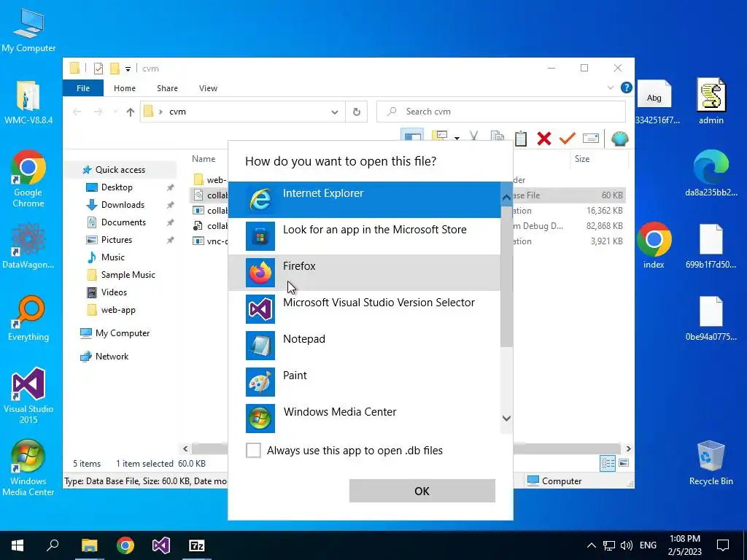Switch to the Share ribbon tab
Image resolution: width=747 pixels, height=560 pixels.
167,88
